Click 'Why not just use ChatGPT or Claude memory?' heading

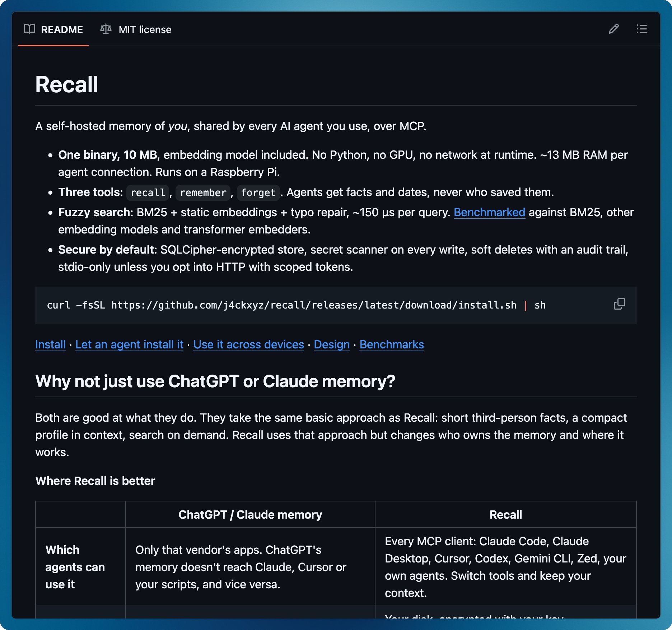pyautogui.click(x=215, y=381)
